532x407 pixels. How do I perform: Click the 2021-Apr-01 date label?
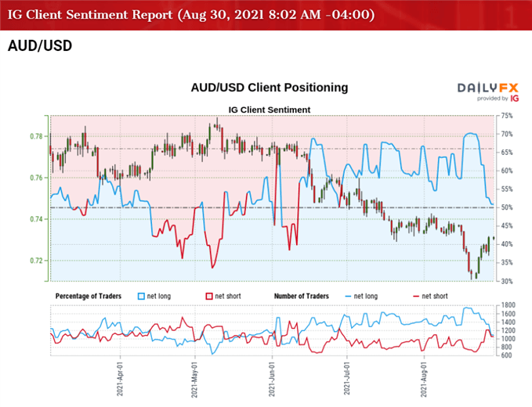(x=120, y=379)
